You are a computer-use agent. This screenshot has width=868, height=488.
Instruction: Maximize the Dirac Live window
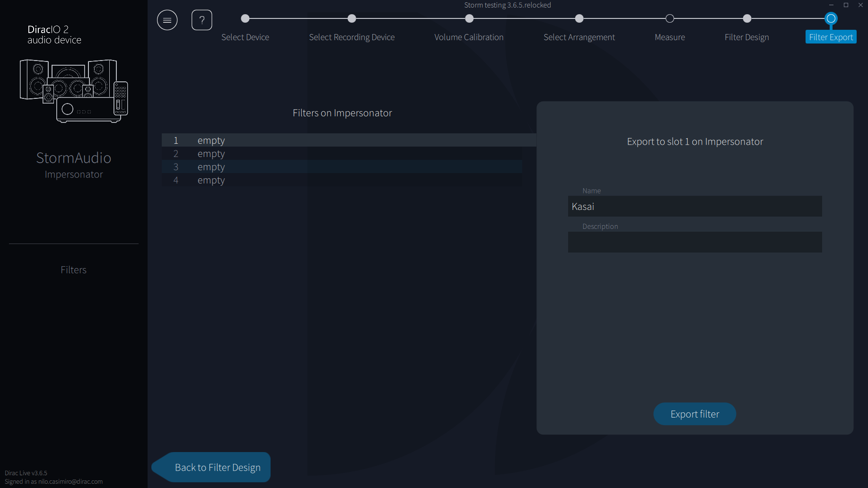coord(846,5)
